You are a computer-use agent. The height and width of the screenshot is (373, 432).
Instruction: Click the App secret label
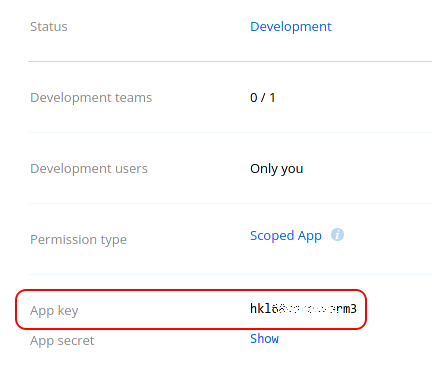(62, 341)
